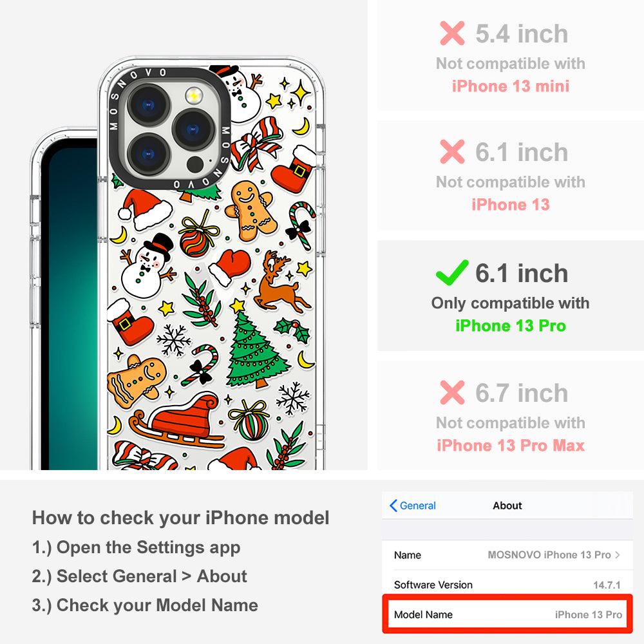Screen dimensions: 644x644
Task: Click the red X beside 6.7 inch
Action: pyautogui.click(x=452, y=392)
